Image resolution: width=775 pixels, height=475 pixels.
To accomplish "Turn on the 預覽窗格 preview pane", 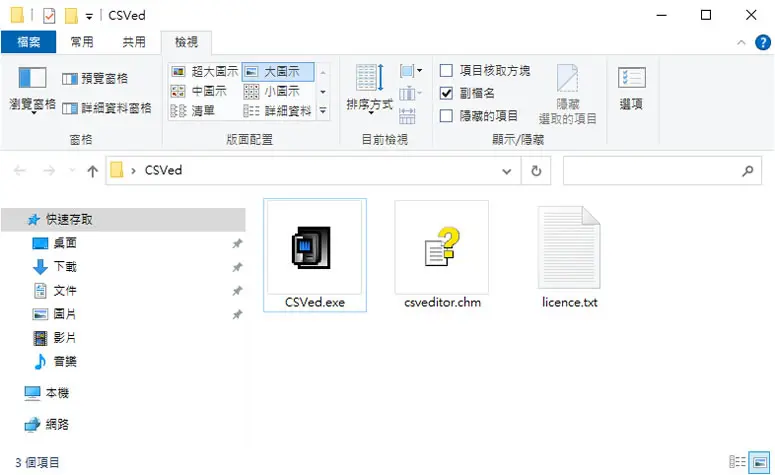I will [95, 79].
